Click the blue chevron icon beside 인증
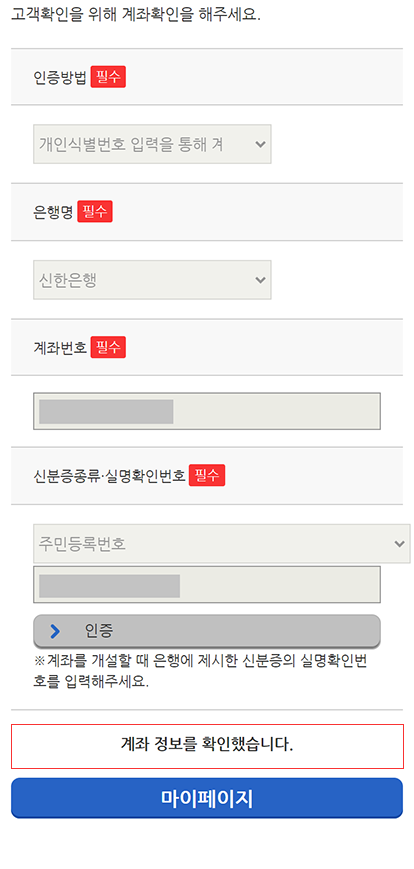 (55, 631)
